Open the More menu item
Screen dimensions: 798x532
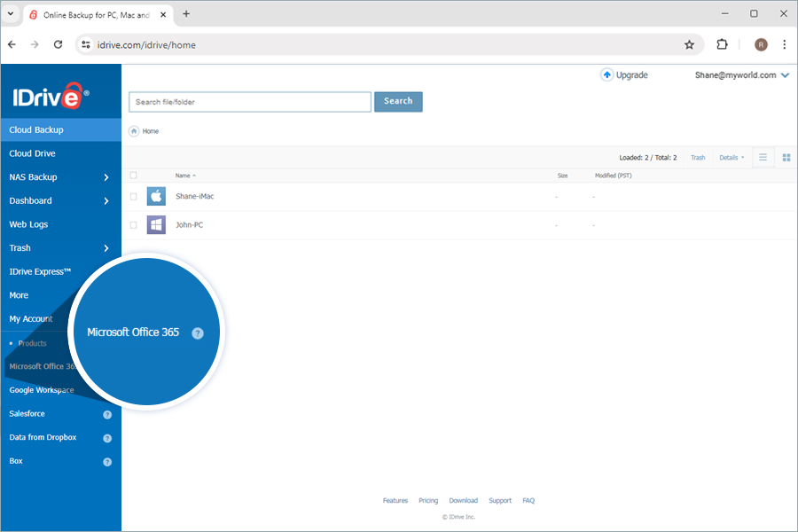coord(19,295)
